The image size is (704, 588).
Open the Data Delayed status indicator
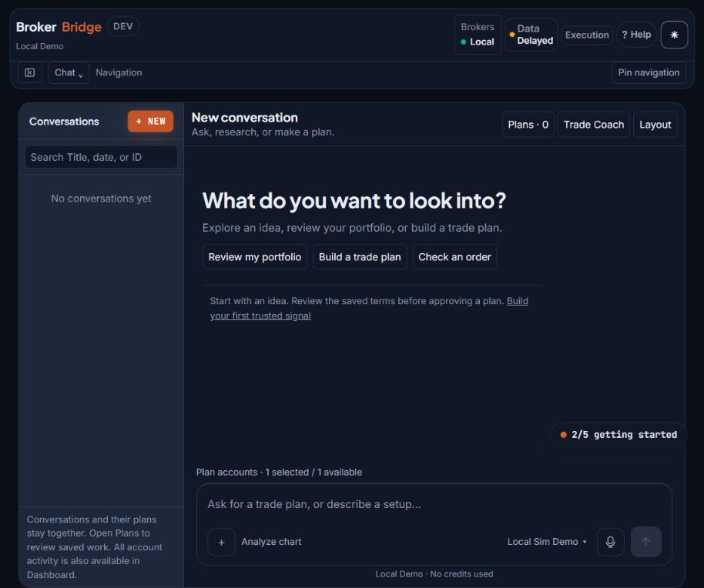tap(531, 35)
